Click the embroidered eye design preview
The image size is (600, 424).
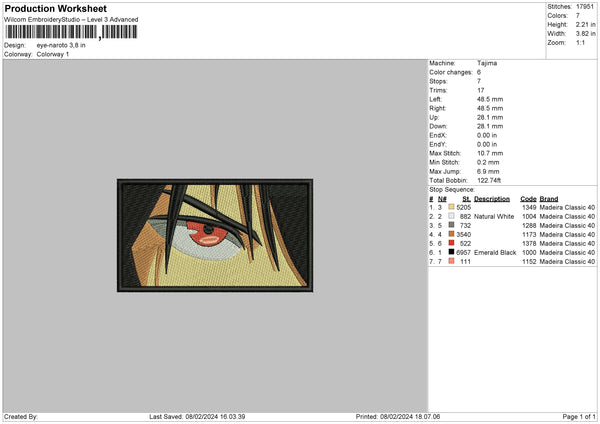tap(215, 235)
